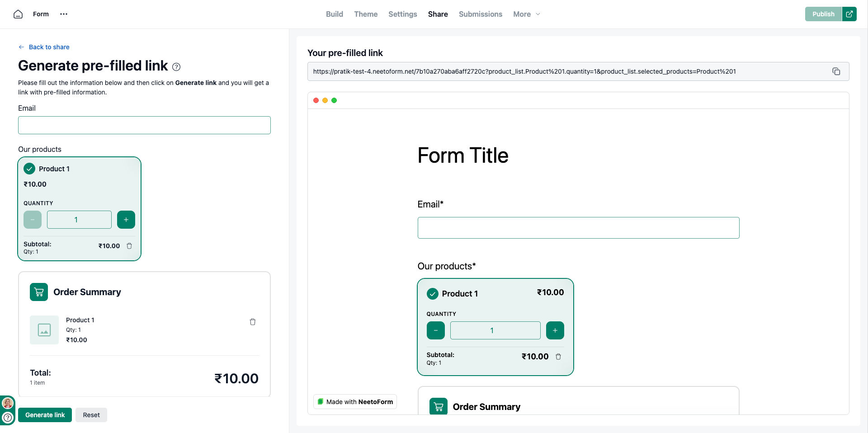Open the three-dots menu beside Form

[64, 14]
